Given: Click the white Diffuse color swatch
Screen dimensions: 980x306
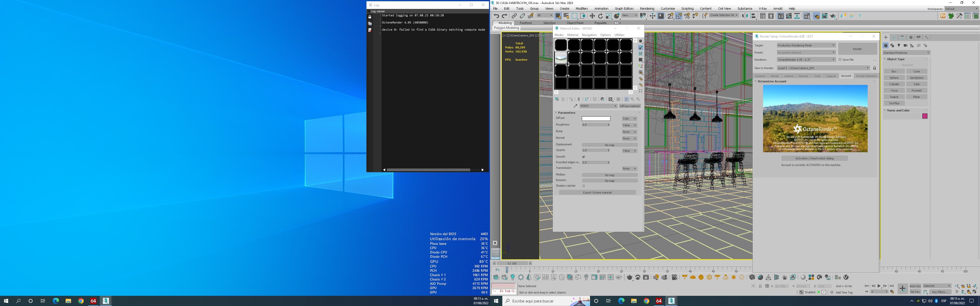Looking at the screenshot, I should coord(596,119).
